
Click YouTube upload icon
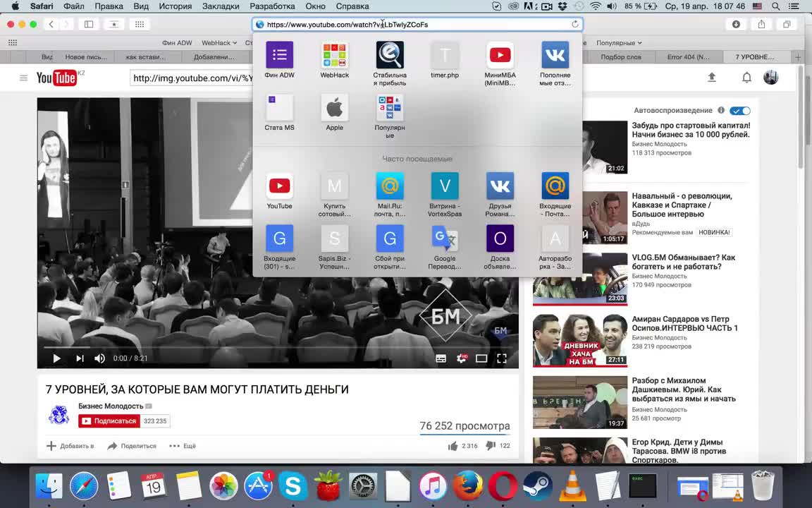click(712, 78)
